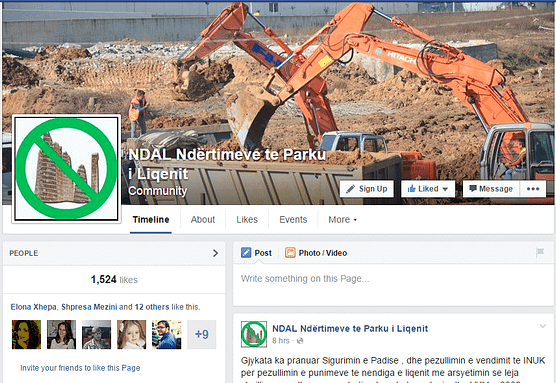Click the flag icon in composer
The image size is (556, 383).
pyautogui.click(x=540, y=252)
